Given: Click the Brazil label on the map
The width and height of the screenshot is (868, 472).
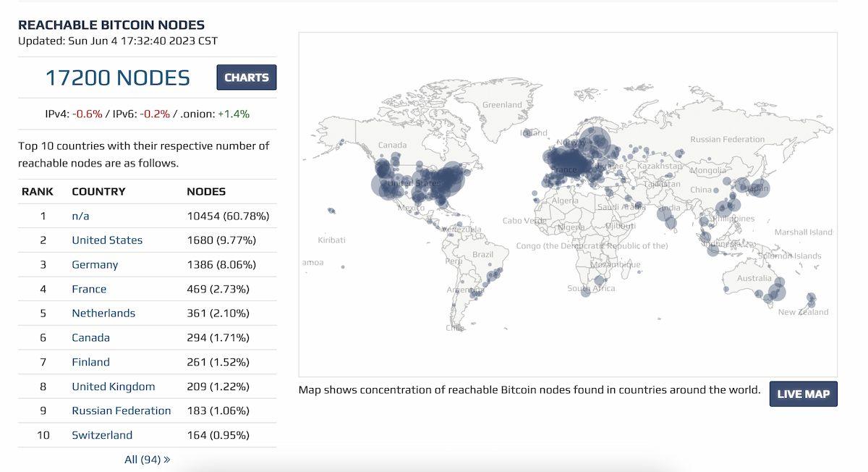Looking at the screenshot, I should point(482,255).
